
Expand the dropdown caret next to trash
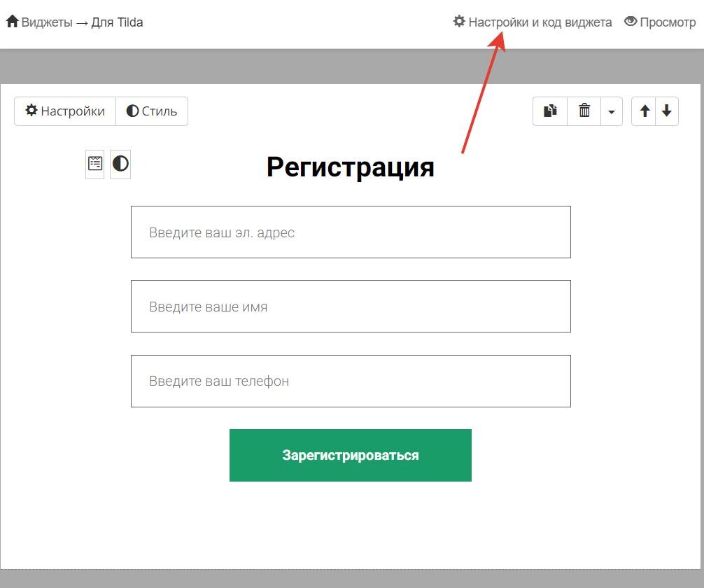612,111
